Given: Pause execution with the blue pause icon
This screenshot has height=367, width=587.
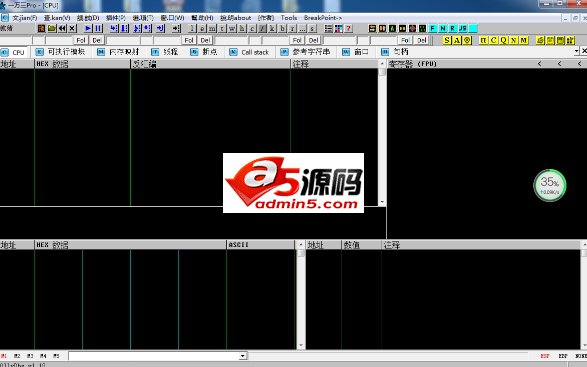Looking at the screenshot, I should click(98, 28).
